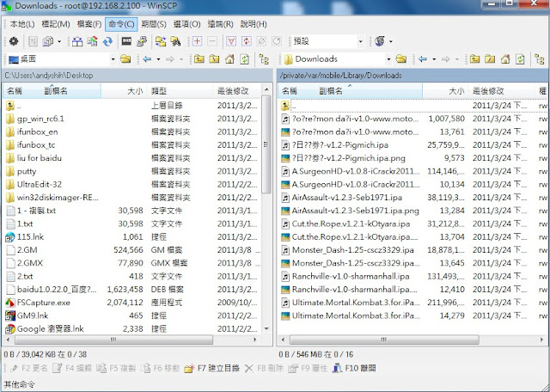Screen dimensions: 550x392
Task: Click F10 離開 button
Action: [x=354, y=368]
